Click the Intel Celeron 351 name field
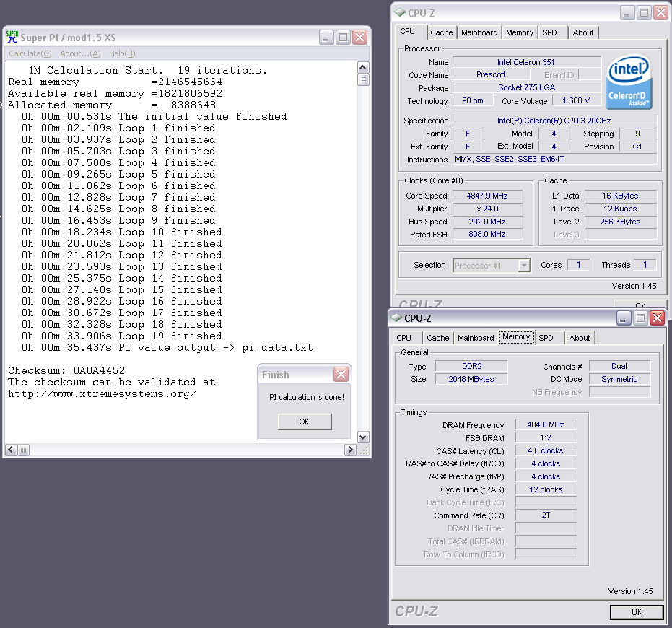 [x=527, y=62]
